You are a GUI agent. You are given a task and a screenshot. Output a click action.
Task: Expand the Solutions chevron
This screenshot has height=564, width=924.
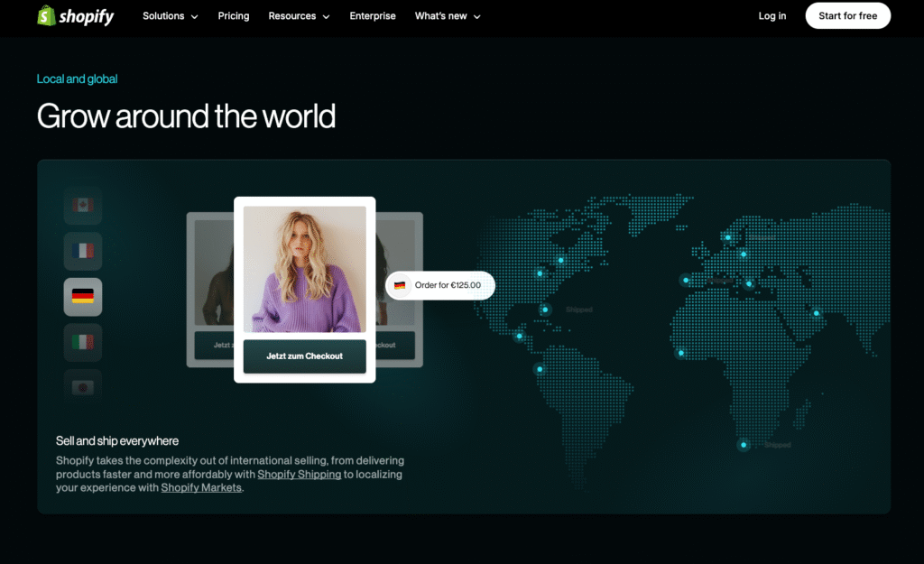pyautogui.click(x=195, y=17)
